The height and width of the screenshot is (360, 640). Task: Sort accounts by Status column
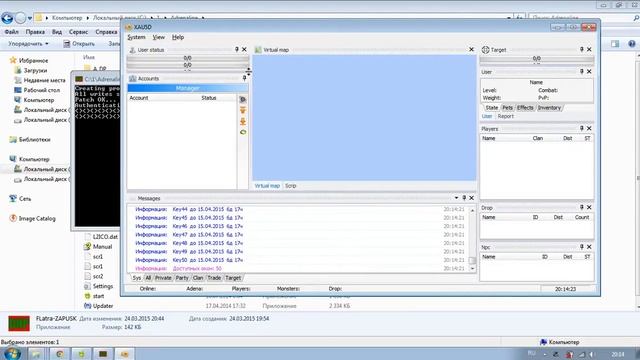(209, 98)
